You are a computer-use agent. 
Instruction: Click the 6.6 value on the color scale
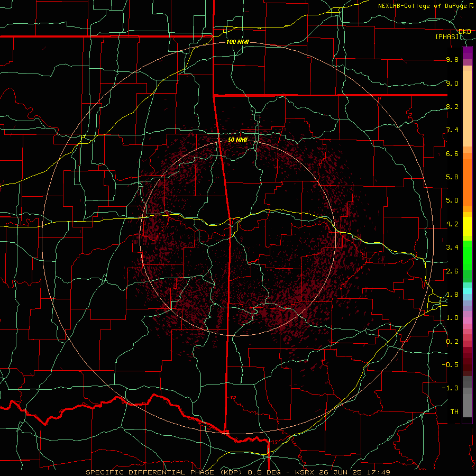(452, 154)
